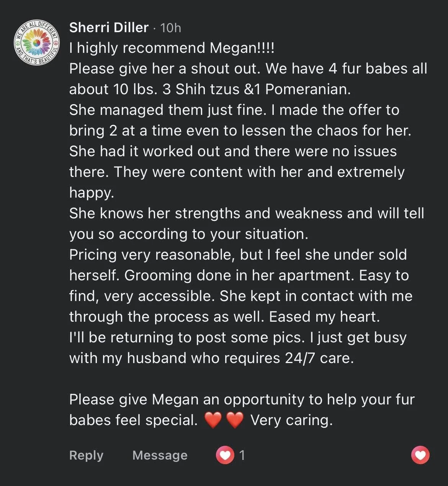
Task: Click the "Very caring." text
Action: click(291, 420)
